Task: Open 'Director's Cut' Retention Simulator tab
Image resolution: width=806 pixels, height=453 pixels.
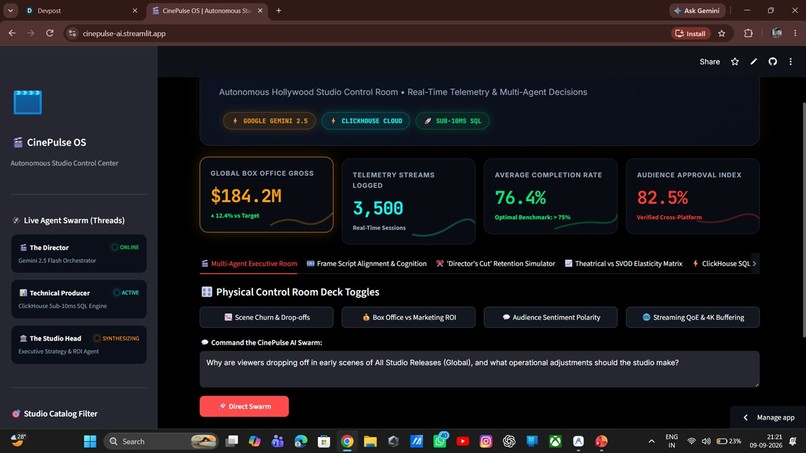Action: click(x=496, y=264)
